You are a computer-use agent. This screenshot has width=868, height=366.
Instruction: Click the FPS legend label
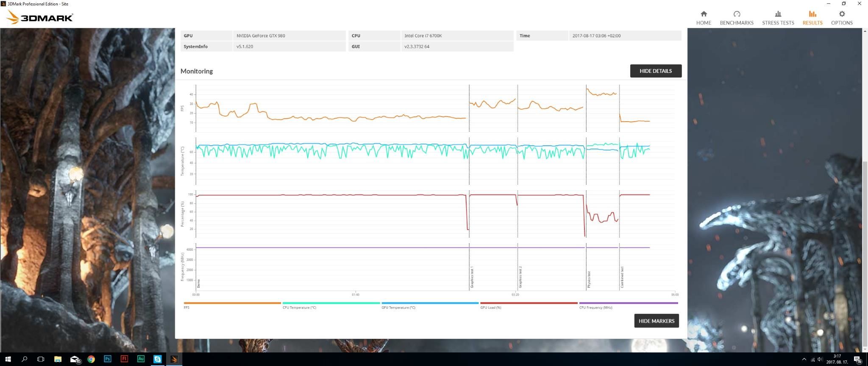(186, 308)
